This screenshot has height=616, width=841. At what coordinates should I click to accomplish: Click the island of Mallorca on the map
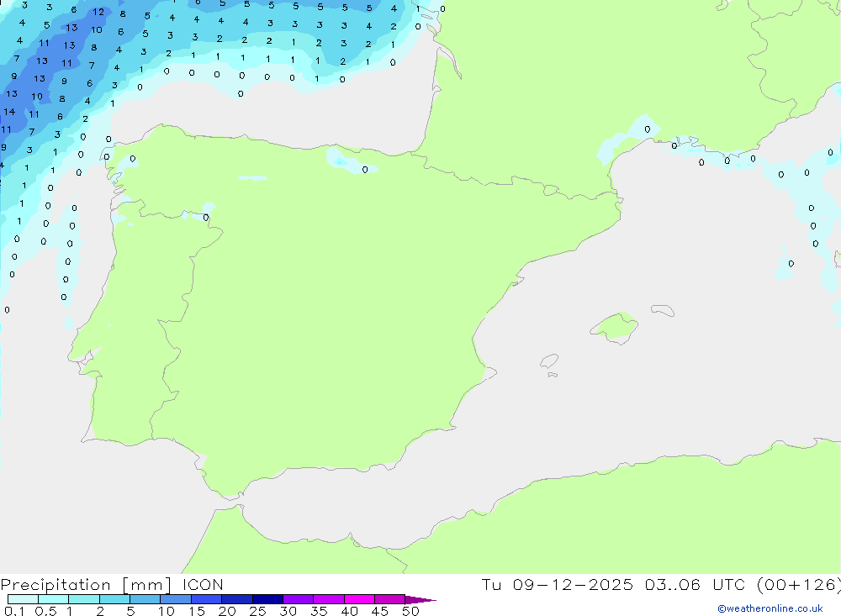click(615, 327)
